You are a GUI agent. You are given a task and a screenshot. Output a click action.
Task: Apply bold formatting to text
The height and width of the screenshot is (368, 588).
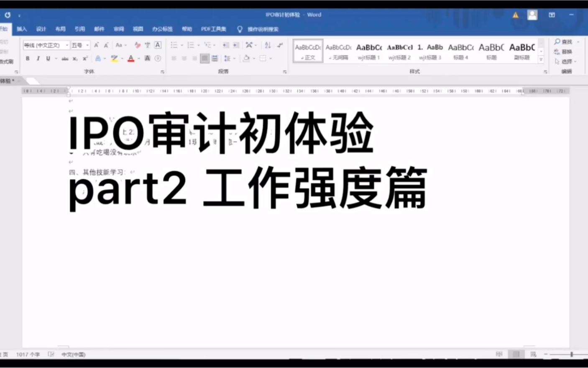coord(27,58)
